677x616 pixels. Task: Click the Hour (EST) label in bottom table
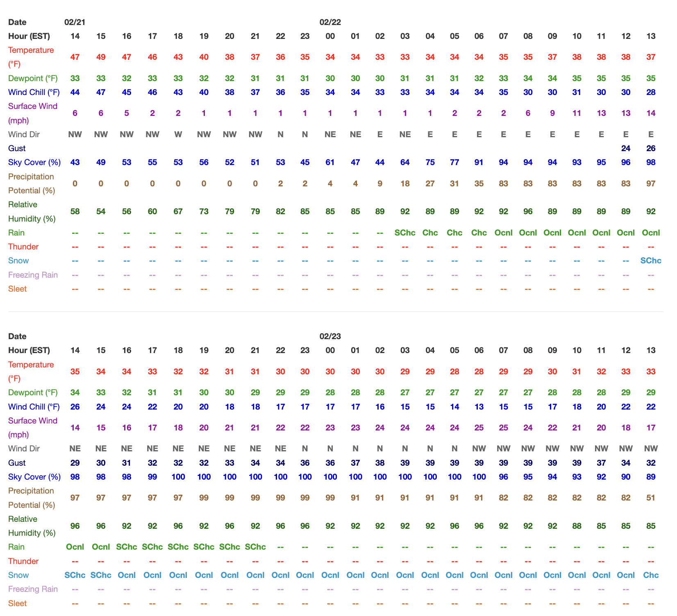[x=29, y=350]
